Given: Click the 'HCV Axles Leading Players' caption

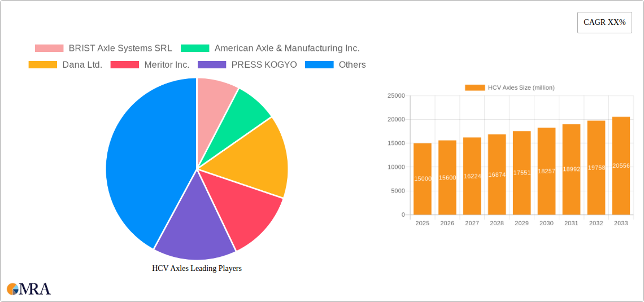Looking at the screenshot, I should [x=197, y=268].
